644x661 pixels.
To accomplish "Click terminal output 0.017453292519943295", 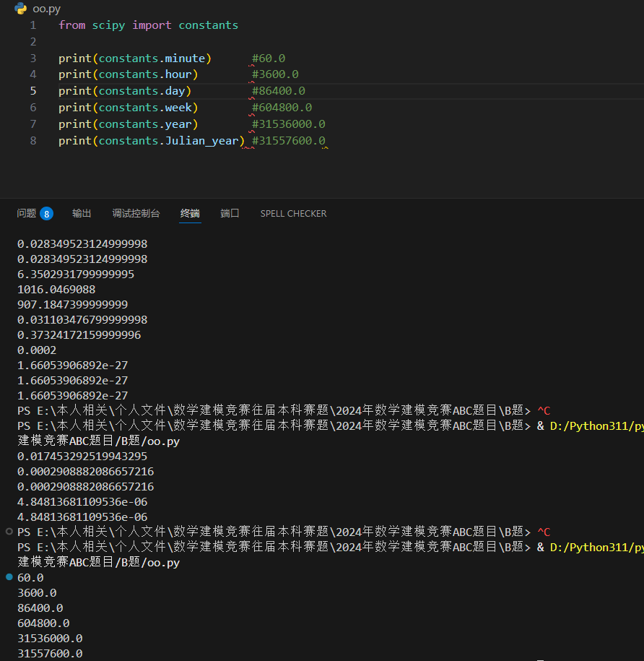I will (82, 457).
